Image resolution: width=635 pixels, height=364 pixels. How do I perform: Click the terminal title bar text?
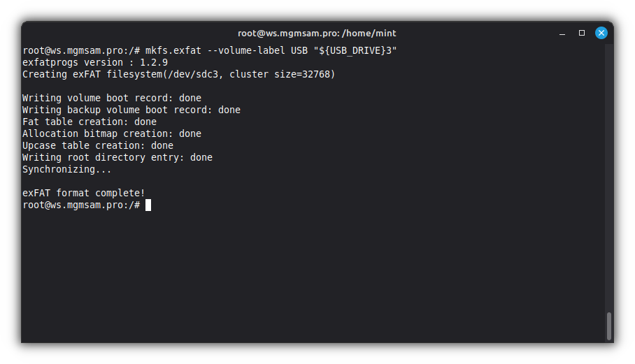click(317, 33)
